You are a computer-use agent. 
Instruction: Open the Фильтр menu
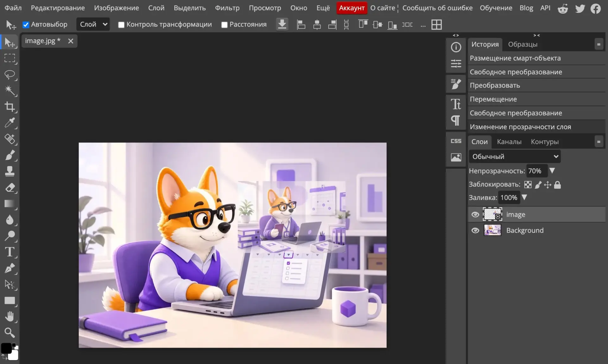point(227,8)
